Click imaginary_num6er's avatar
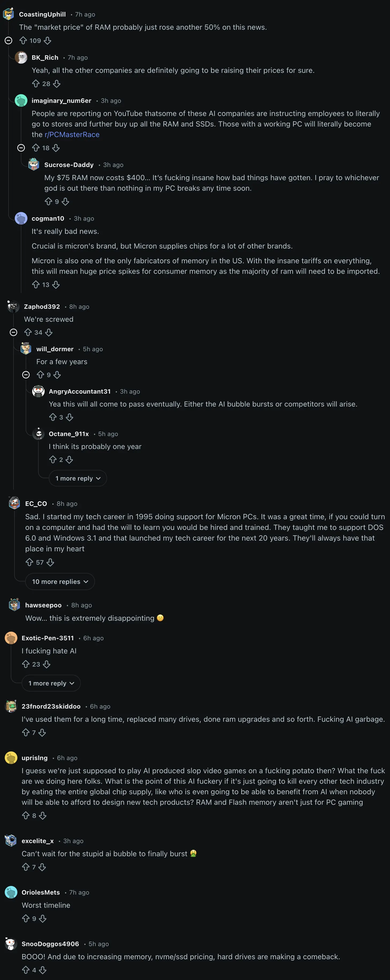The width and height of the screenshot is (390, 980). click(x=21, y=100)
